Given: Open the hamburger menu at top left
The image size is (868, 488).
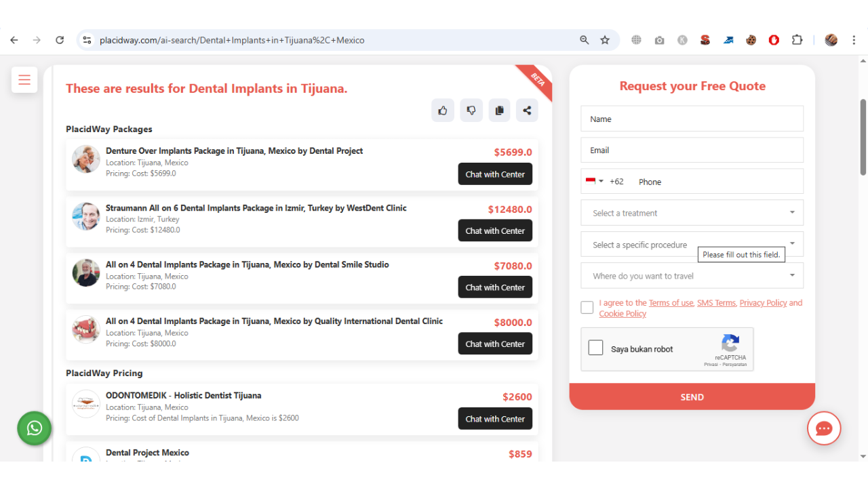Looking at the screenshot, I should [24, 79].
